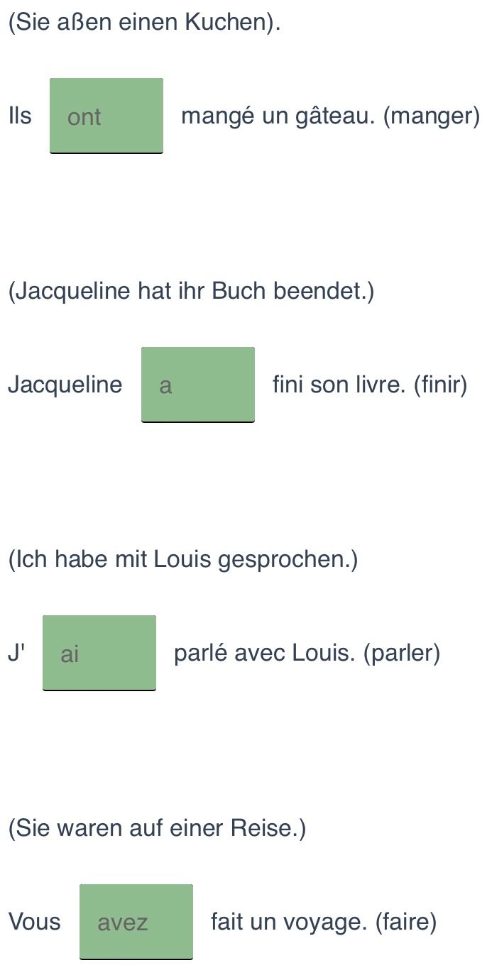Click the answer field showing "avez"
This screenshot has height=980, width=487.
[x=136, y=922]
